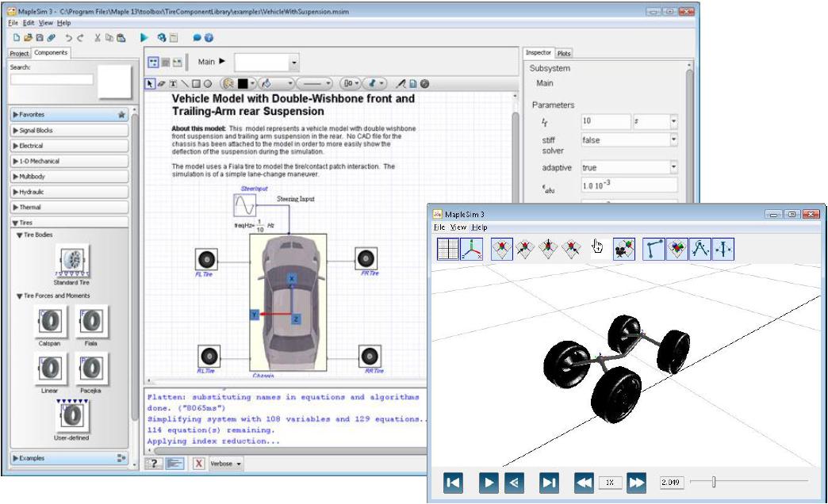Open the Verbose console level dropdown
828x504 pixels.
coord(226,464)
